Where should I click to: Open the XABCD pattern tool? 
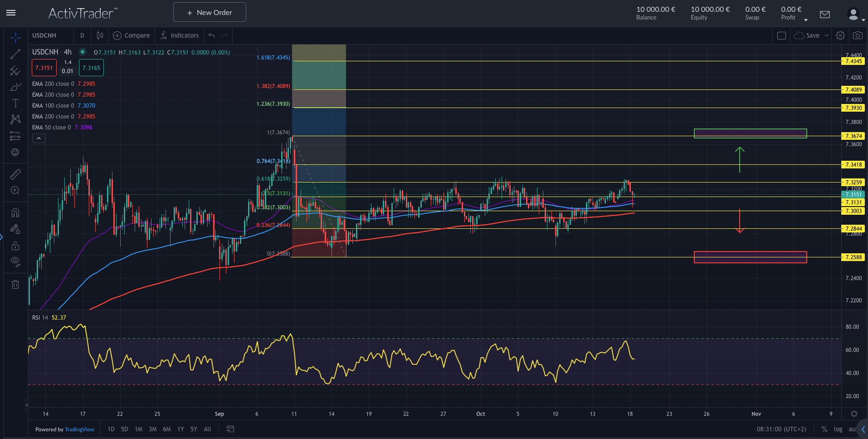click(15, 119)
